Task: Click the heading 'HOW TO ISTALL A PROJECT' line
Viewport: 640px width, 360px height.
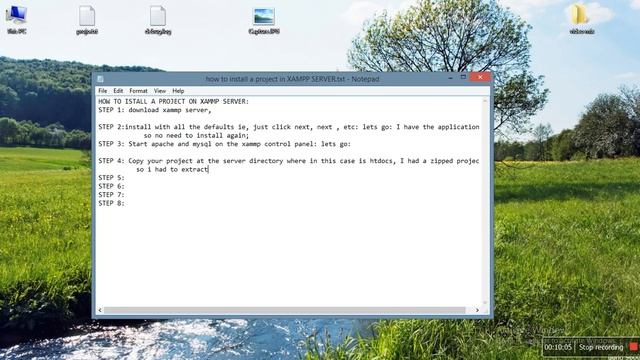Action: coord(173,101)
